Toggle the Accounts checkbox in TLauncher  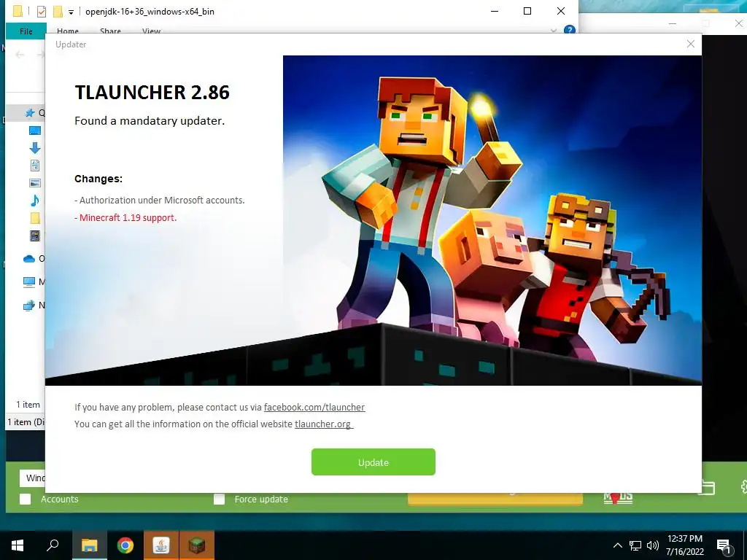click(26, 499)
